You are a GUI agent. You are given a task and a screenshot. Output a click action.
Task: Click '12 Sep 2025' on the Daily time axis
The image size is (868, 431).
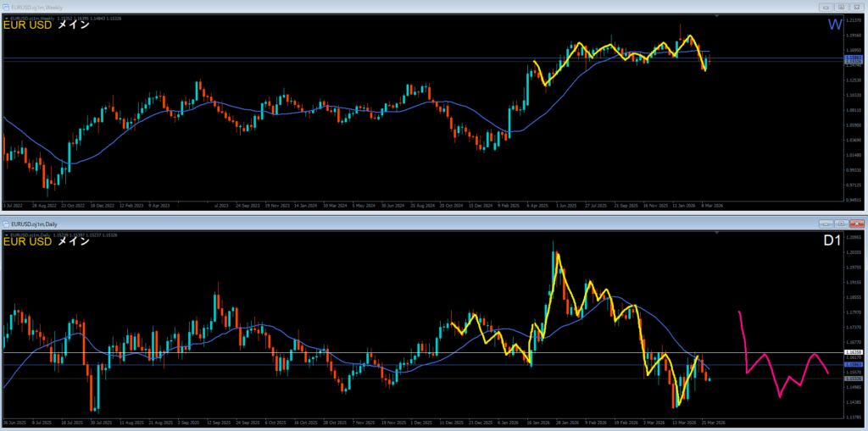click(219, 423)
